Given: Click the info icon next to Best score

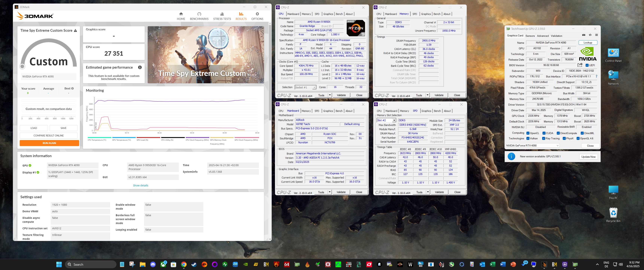Looking at the screenshot, I should pos(72,88).
